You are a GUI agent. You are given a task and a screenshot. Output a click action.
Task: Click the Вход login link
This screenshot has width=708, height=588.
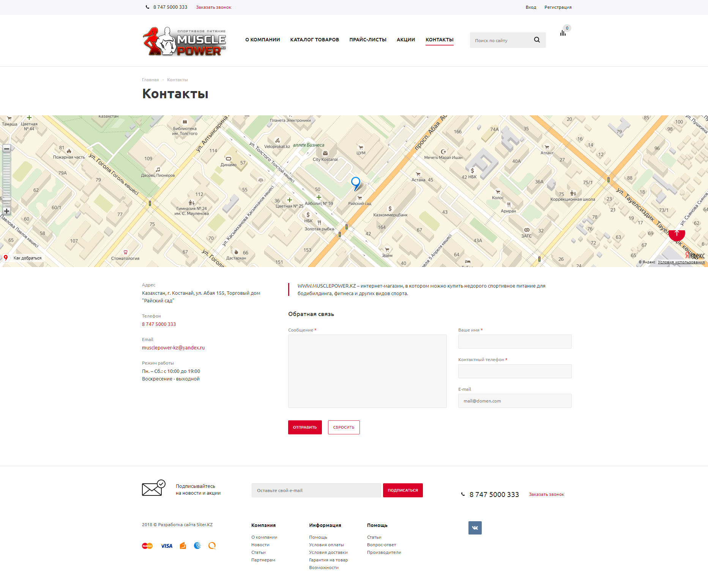(x=531, y=7)
